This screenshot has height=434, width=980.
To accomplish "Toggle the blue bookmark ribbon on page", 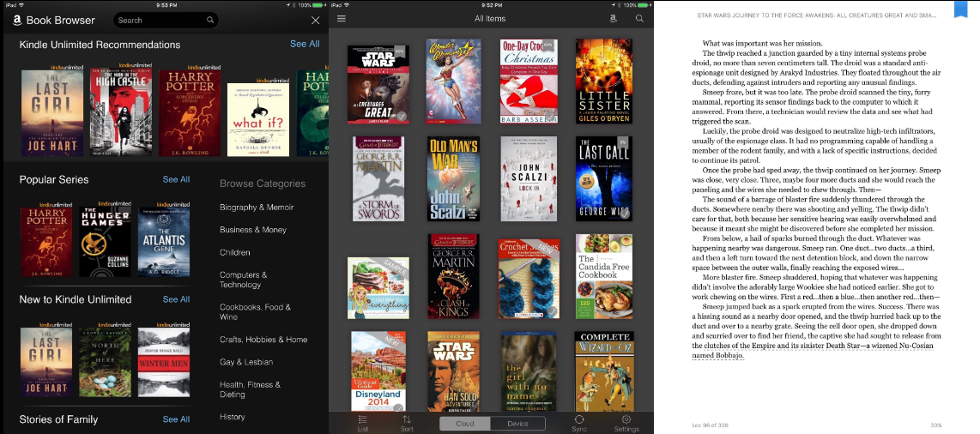I will 960,9.
